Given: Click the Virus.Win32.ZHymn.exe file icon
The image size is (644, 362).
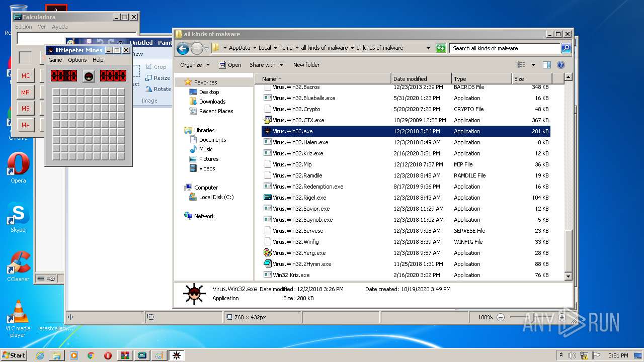Looking at the screenshot, I should pos(267,264).
